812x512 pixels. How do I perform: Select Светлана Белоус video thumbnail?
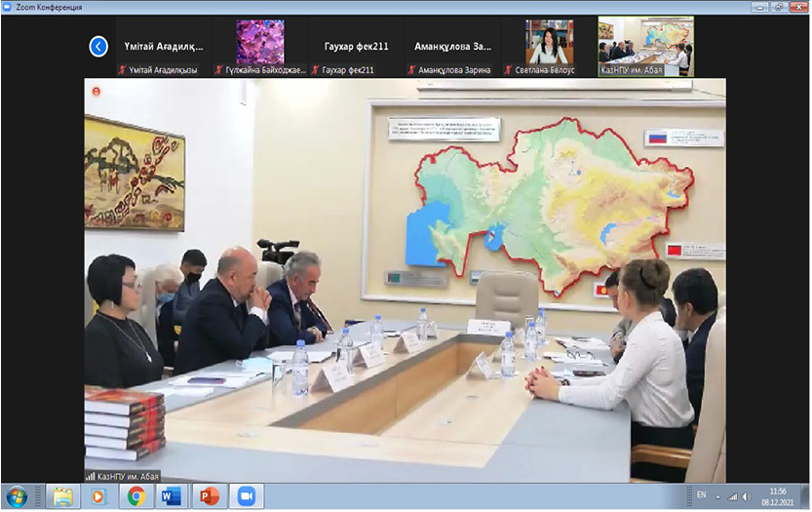click(x=549, y=42)
